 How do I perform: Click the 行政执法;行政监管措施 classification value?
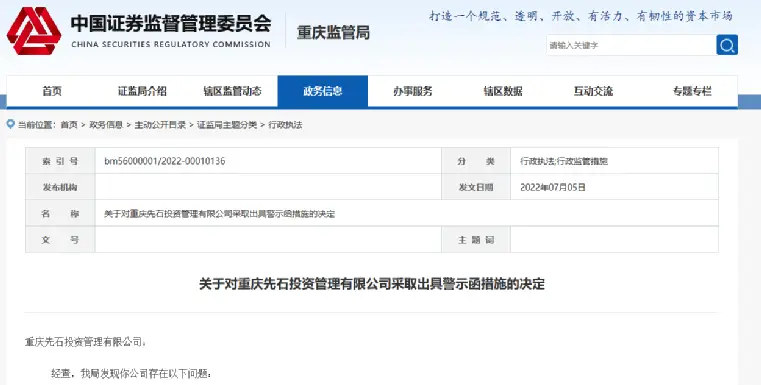pos(564,161)
